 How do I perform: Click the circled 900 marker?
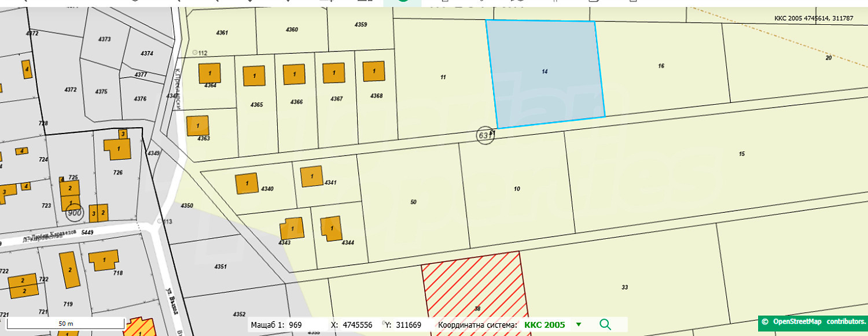[x=75, y=213]
